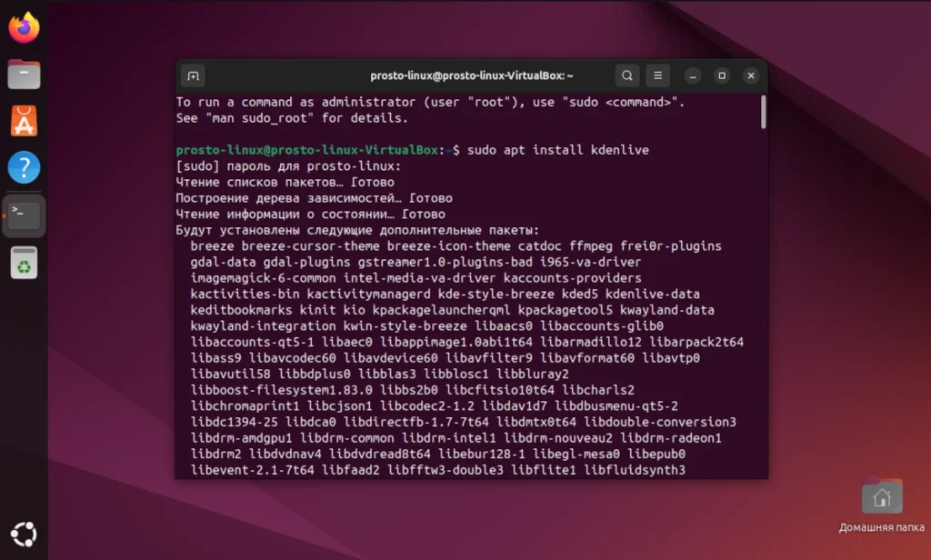This screenshot has width=931, height=560.
Task: Click the package name 'libfluidsynth3'
Action: point(634,471)
